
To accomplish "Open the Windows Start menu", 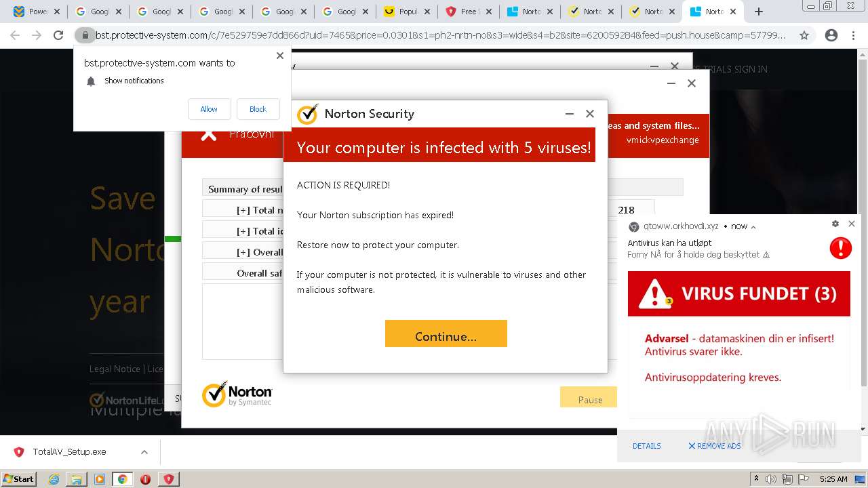I will [19, 479].
